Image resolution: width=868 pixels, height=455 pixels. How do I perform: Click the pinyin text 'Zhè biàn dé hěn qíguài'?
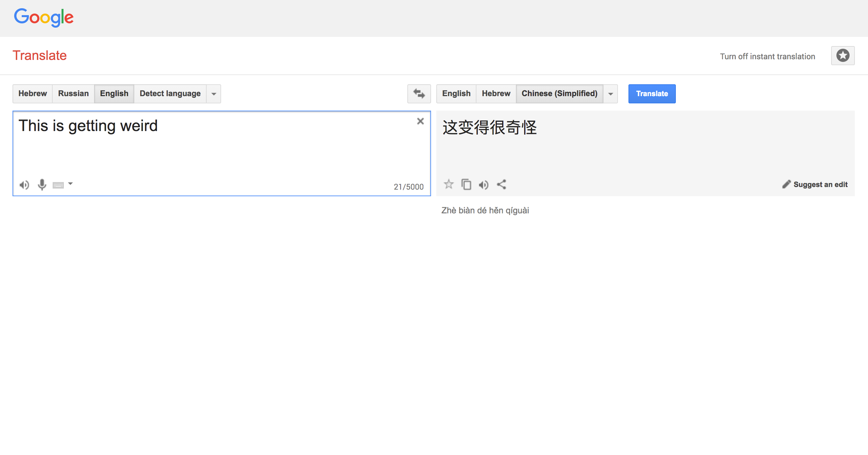pyautogui.click(x=485, y=210)
